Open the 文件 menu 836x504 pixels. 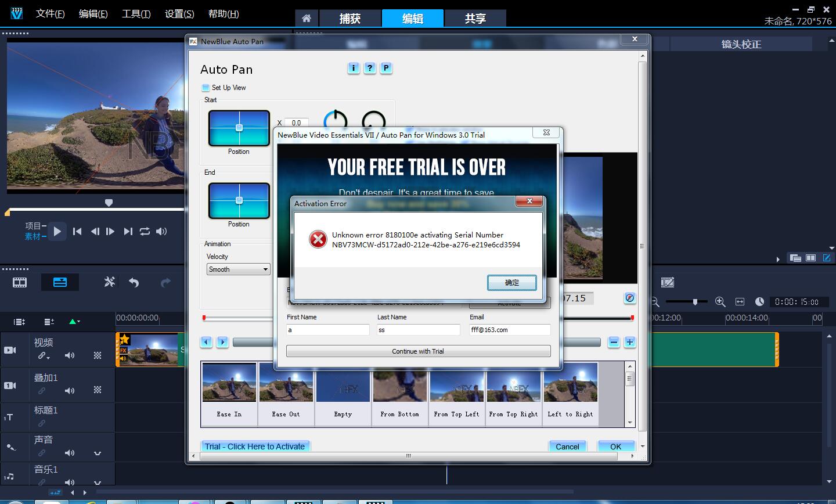pos(50,13)
